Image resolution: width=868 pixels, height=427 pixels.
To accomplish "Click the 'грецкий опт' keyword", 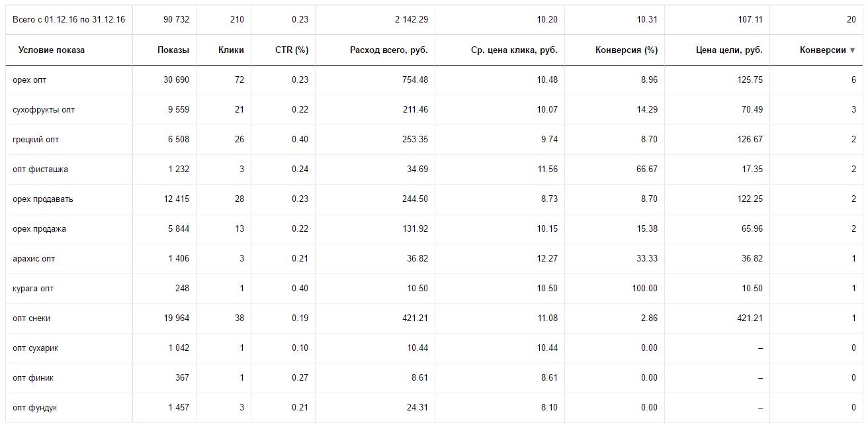I will [36, 139].
